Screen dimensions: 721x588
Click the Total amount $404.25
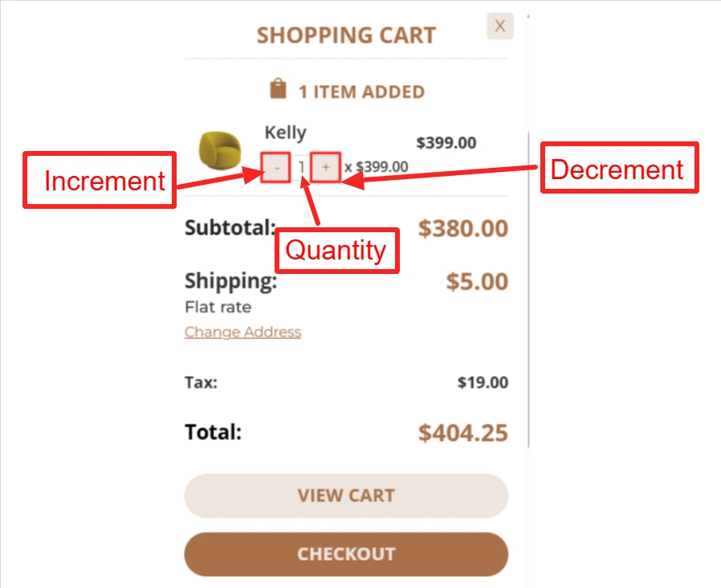click(463, 433)
